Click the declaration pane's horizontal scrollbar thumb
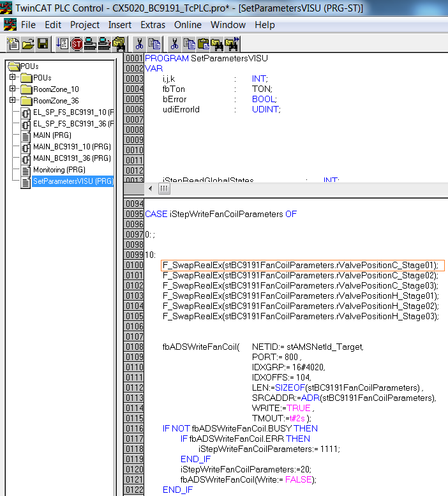Screen dimensions: 448x496 [x=164, y=189]
